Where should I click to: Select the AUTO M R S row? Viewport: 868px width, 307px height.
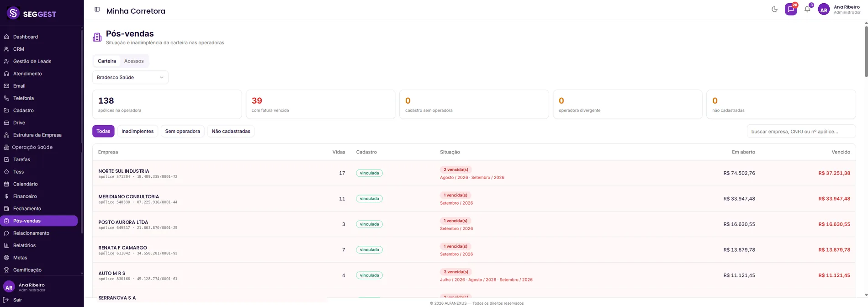[474, 275]
